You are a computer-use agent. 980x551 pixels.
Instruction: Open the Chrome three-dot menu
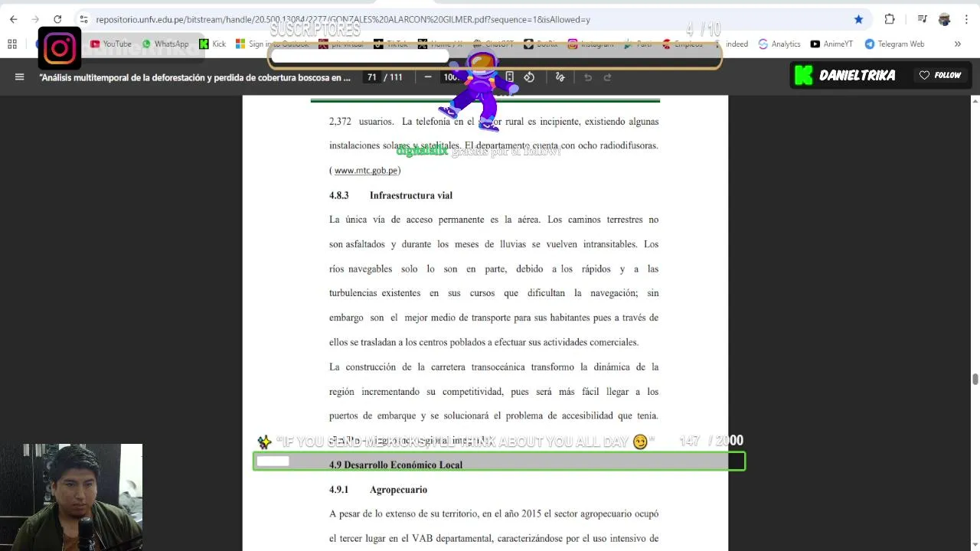tap(966, 19)
